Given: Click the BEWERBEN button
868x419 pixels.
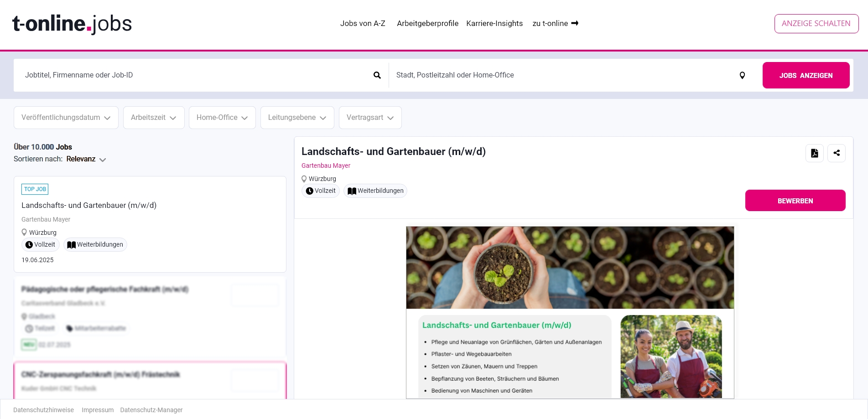Looking at the screenshot, I should (x=795, y=201).
